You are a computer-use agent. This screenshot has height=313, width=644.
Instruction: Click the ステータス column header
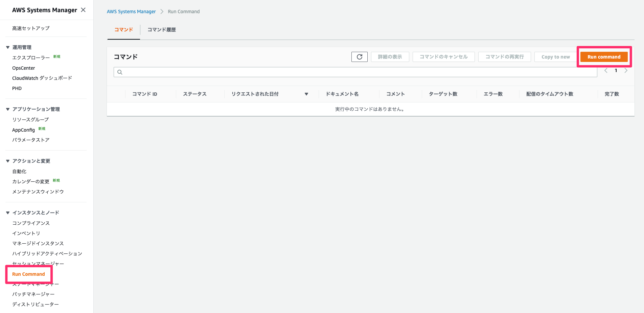pyautogui.click(x=195, y=94)
